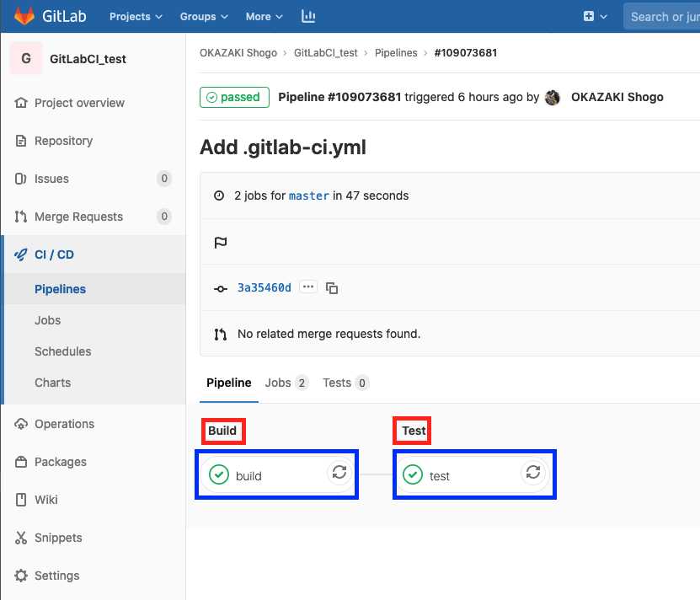
Task: Click the CI / CD rocket icon
Action: pos(20,254)
